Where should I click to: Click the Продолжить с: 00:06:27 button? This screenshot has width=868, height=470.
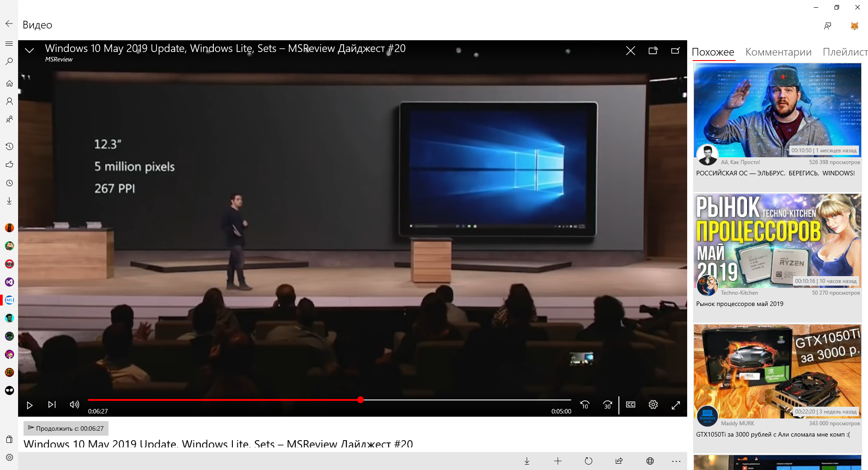pos(66,428)
